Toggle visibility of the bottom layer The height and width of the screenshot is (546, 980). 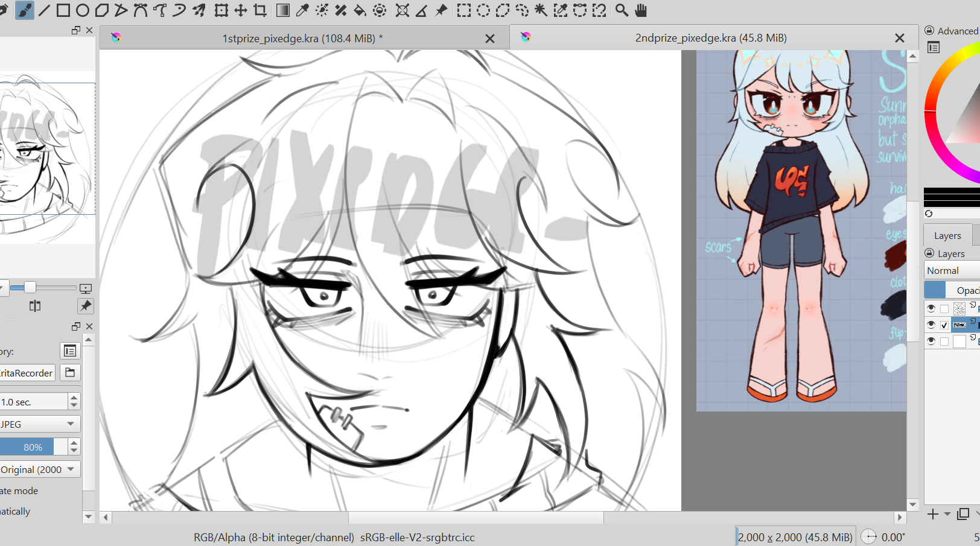[x=931, y=341]
